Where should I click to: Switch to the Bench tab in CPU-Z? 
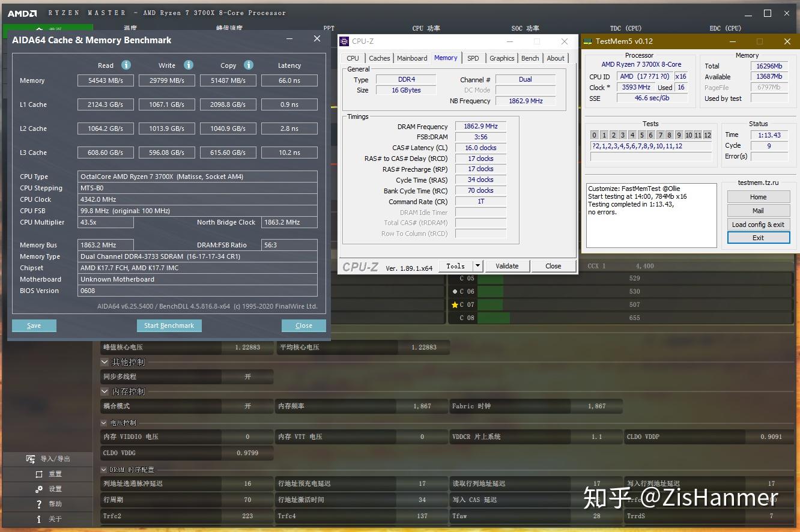[x=530, y=58]
